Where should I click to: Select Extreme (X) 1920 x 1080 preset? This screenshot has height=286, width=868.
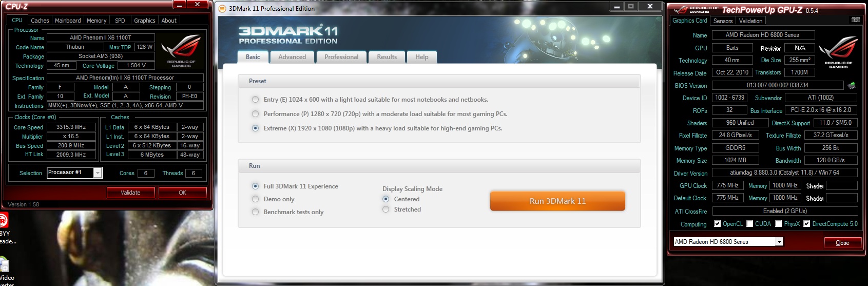tap(255, 128)
